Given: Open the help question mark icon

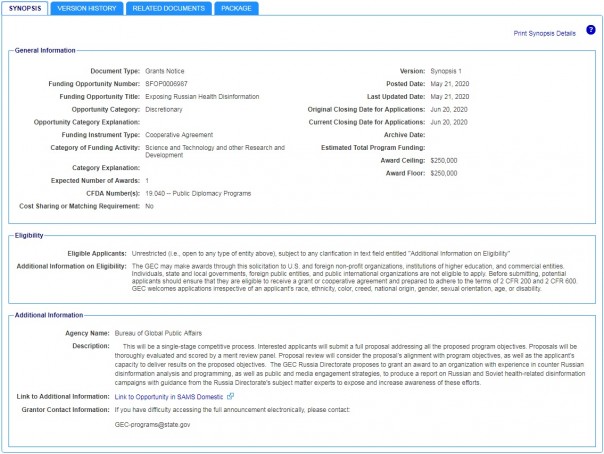Looking at the screenshot, I should pos(590,31).
